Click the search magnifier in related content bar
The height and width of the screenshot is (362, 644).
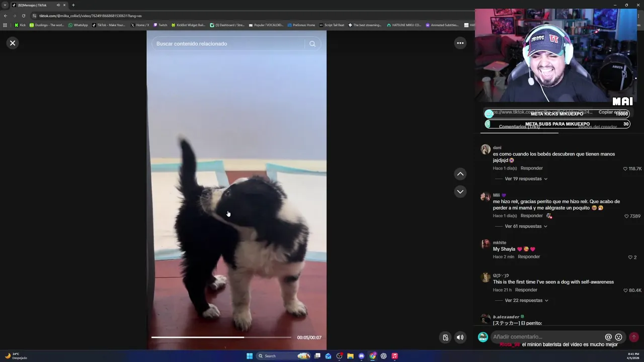pos(312,44)
